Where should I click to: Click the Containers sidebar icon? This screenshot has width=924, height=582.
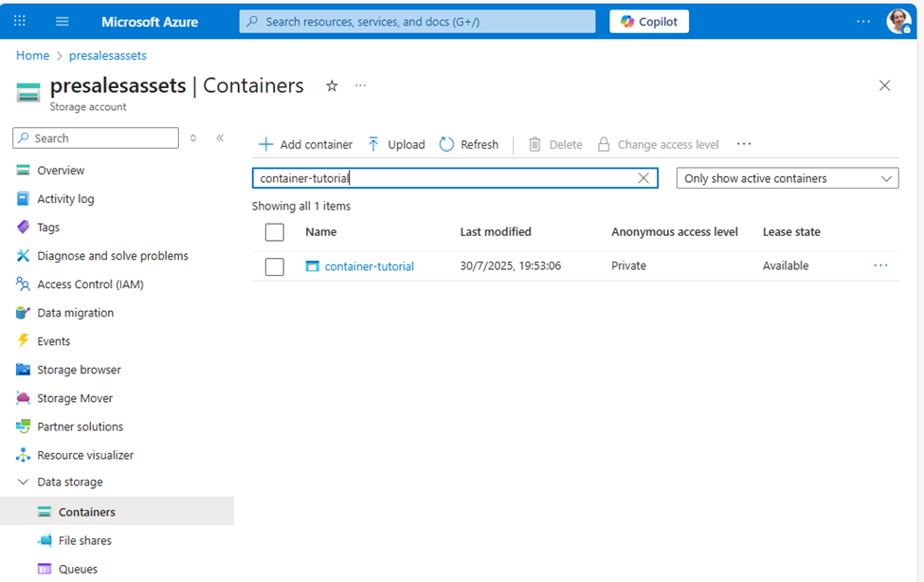(x=45, y=512)
